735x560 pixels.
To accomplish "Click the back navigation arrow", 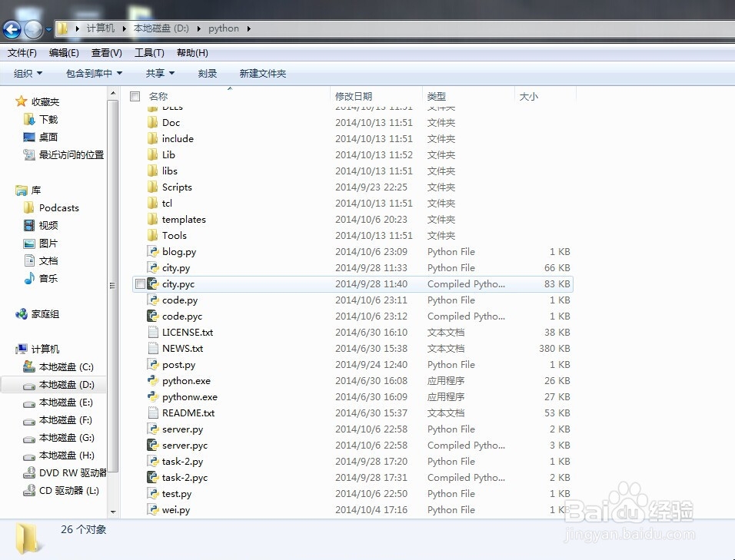I will (x=12, y=28).
